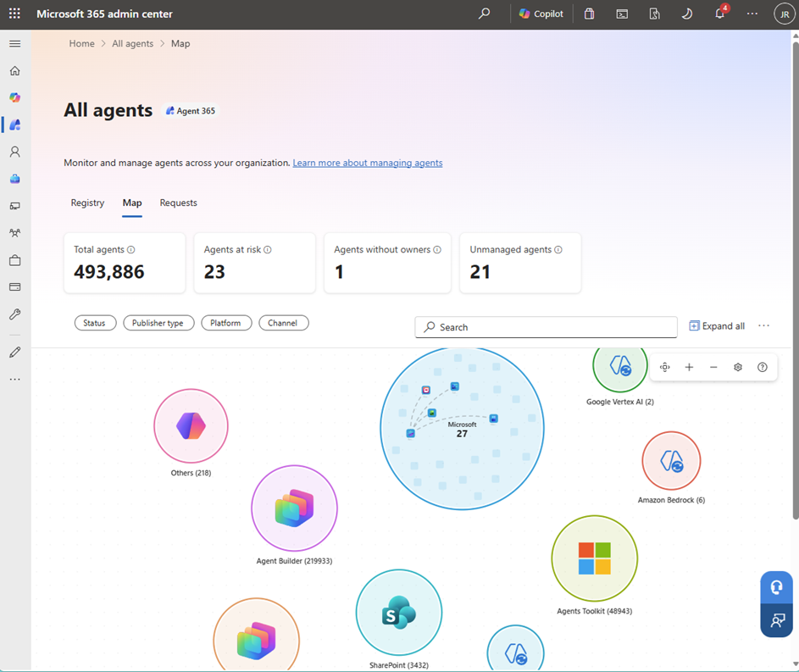Click the map fit-to-view center icon
The height and width of the screenshot is (672, 799).
[x=664, y=367]
